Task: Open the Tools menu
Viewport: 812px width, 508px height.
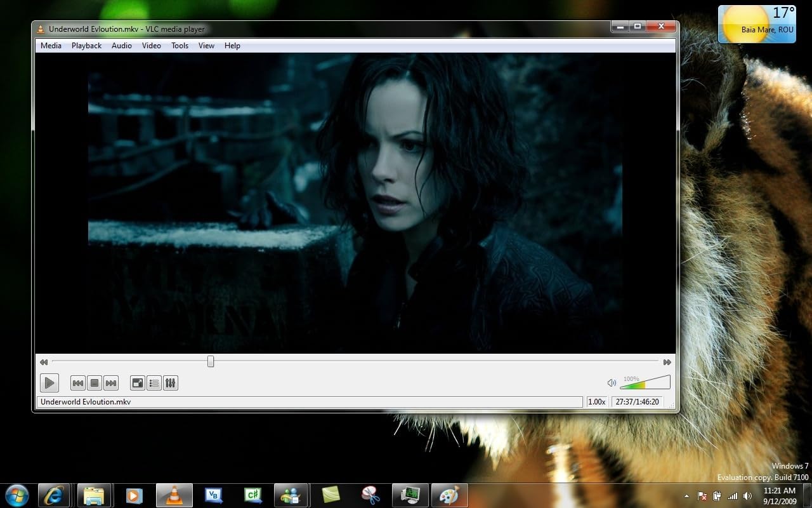Action: pyautogui.click(x=180, y=45)
